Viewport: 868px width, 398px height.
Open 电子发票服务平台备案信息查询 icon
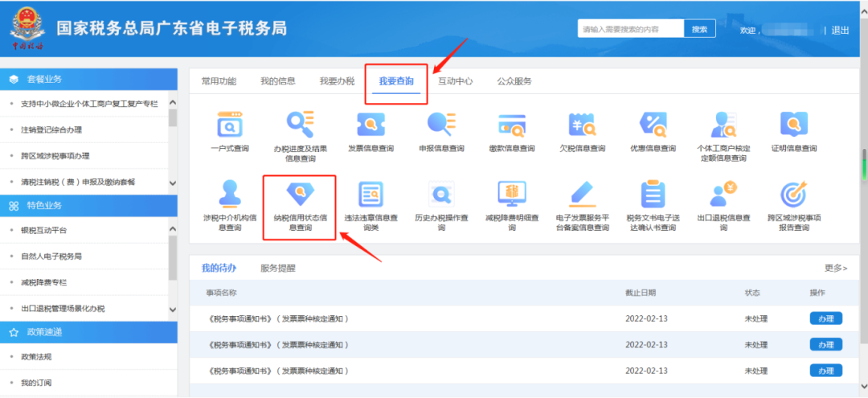583,195
